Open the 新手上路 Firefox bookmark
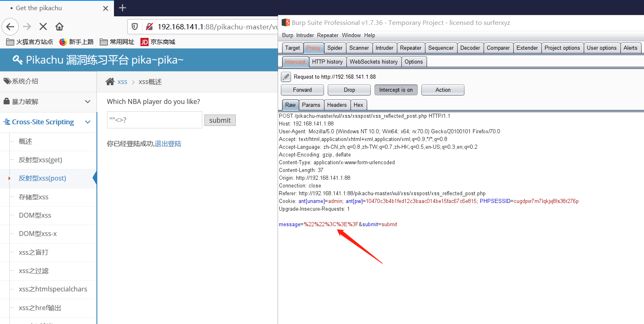 [77, 42]
